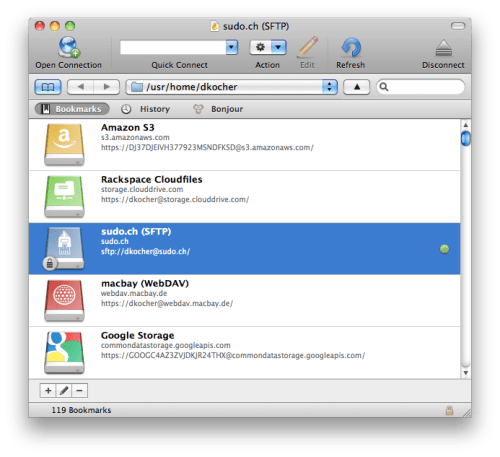The image size is (500, 457).
Task: Click the 119 Bookmarks status text
Action: coord(81,410)
